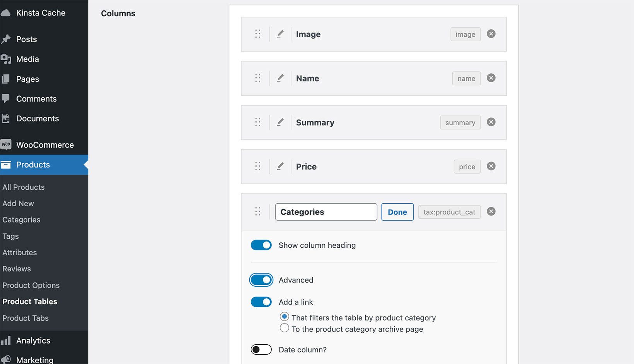Open Add New product page
634x364 pixels.
pyautogui.click(x=18, y=203)
